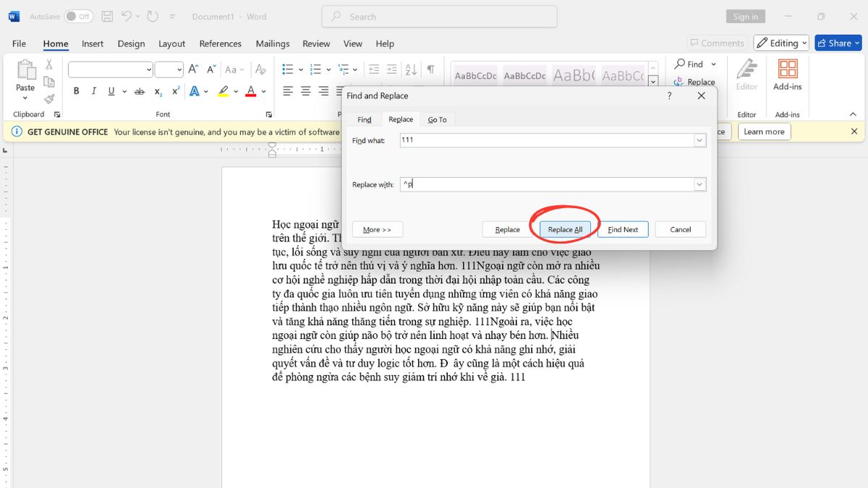Expand the Find what dropdown arrow
Viewport: 868px width, 488px height.
(x=699, y=140)
